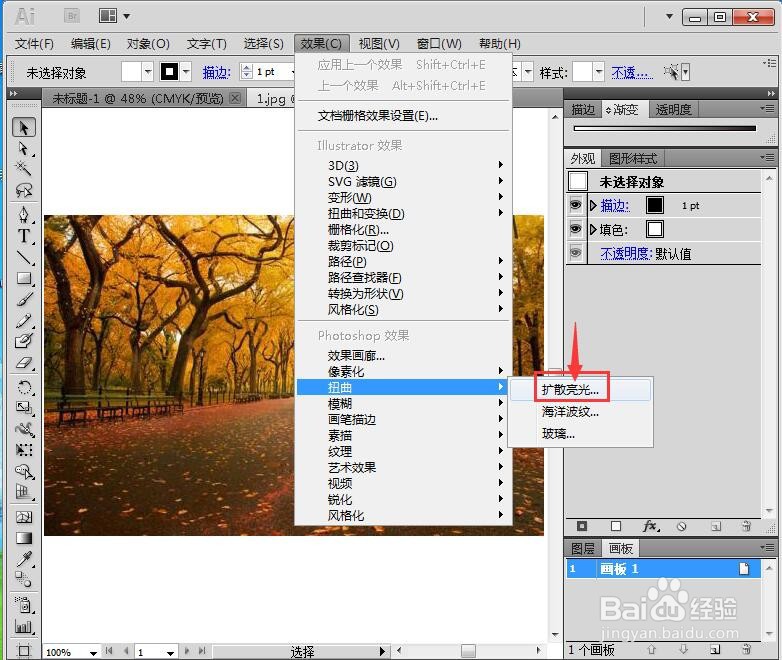Choose 扩散亮光... from distort submenu

pos(580,389)
